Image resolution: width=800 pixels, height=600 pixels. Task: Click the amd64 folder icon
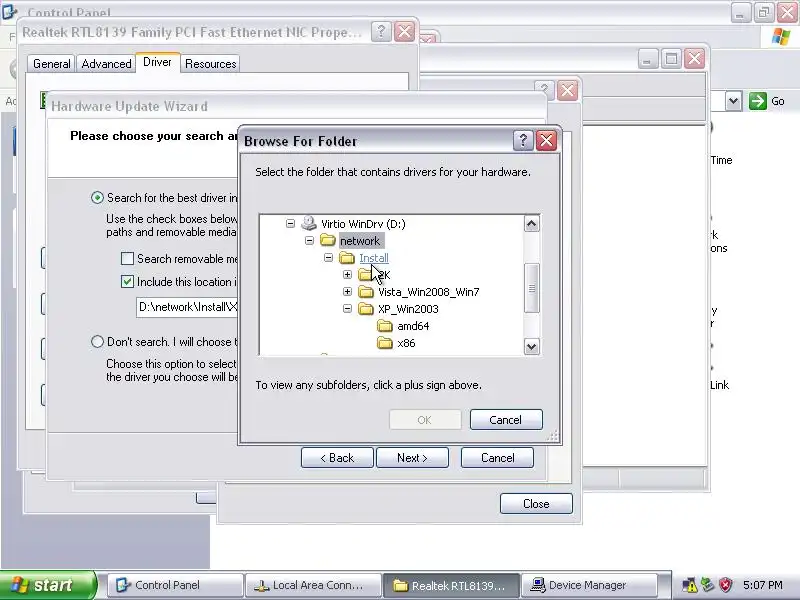coord(385,326)
